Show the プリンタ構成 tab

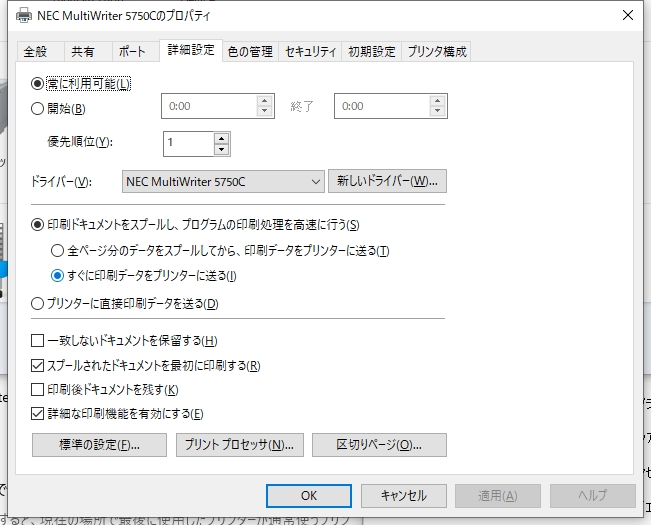[x=436, y=52]
